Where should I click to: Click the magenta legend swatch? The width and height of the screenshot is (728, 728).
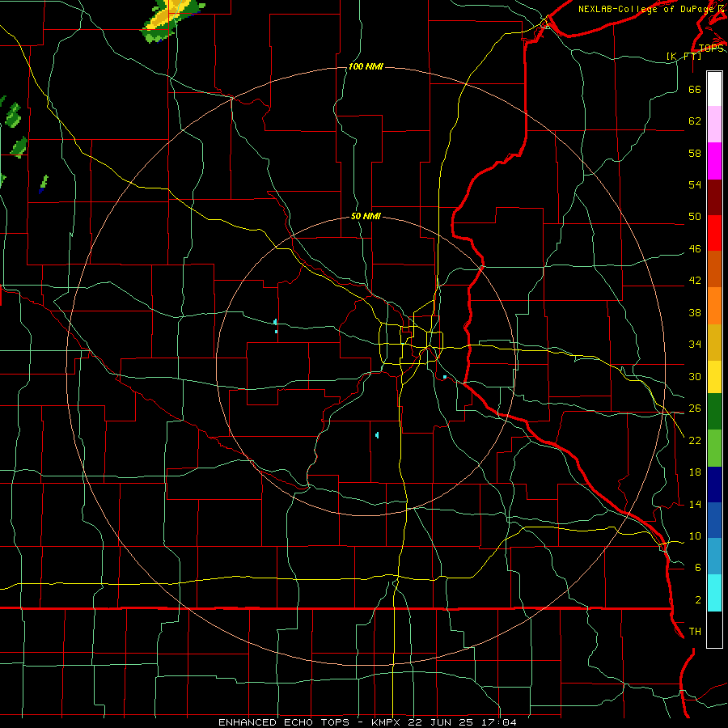pos(714,161)
